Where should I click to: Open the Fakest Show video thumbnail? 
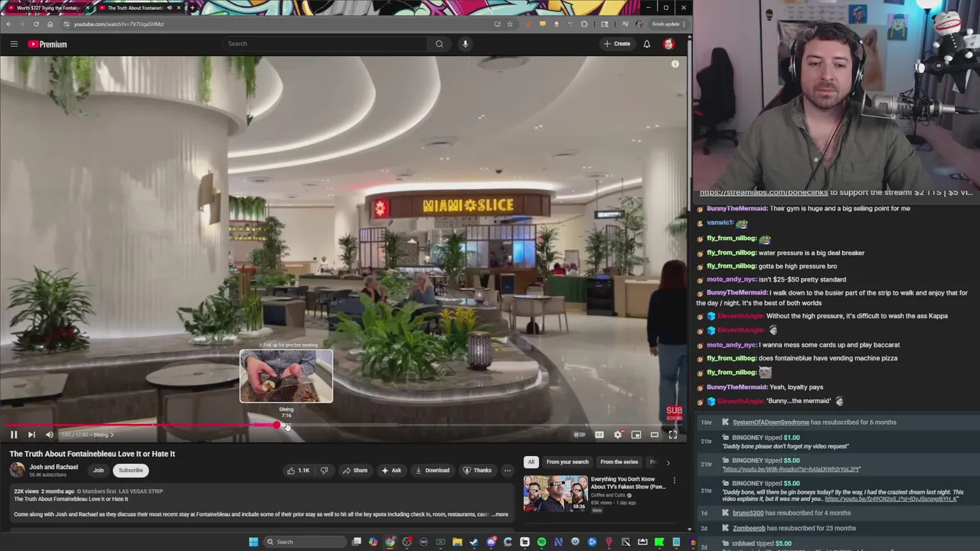tap(556, 494)
